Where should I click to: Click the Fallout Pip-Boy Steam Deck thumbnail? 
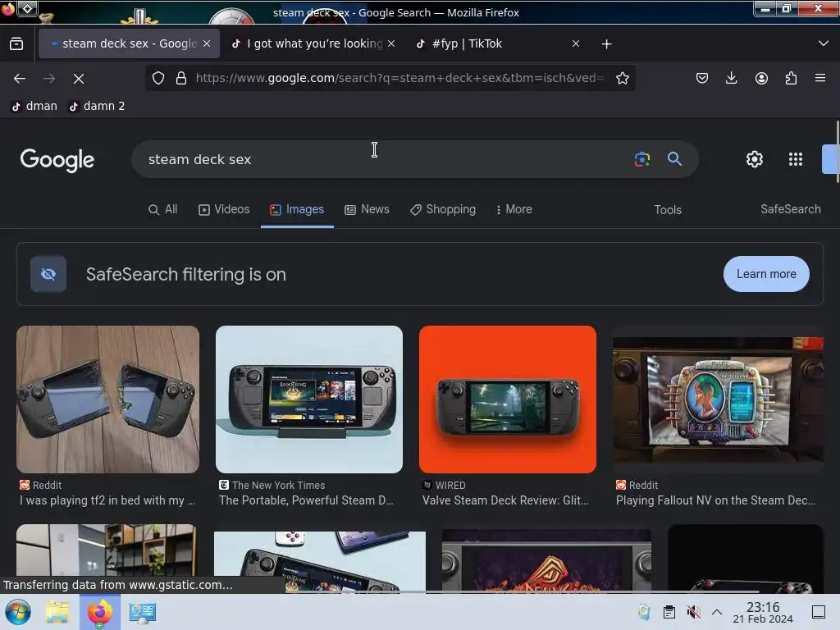718,399
